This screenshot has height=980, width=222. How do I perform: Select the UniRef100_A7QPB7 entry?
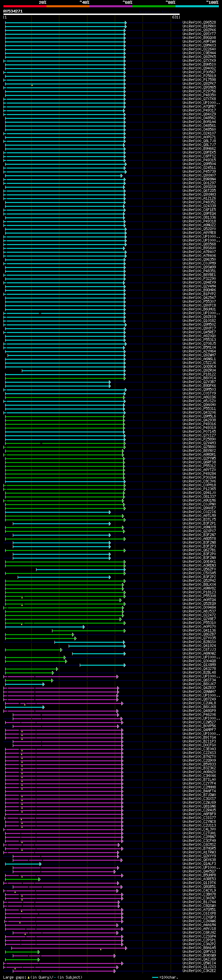(199, 106)
